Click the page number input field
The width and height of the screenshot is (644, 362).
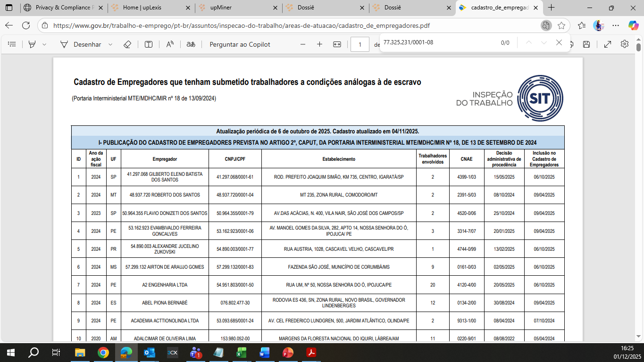[x=360, y=44]
